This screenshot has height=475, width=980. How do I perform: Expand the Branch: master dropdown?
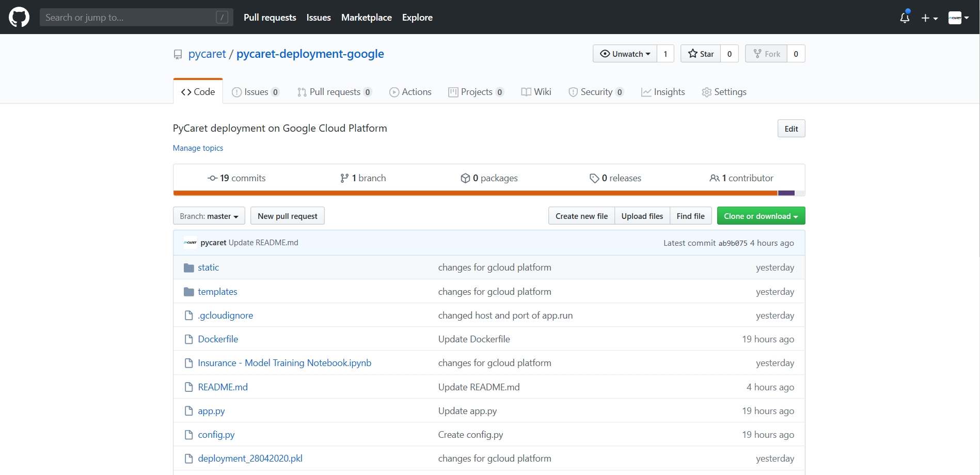point(209,216)
